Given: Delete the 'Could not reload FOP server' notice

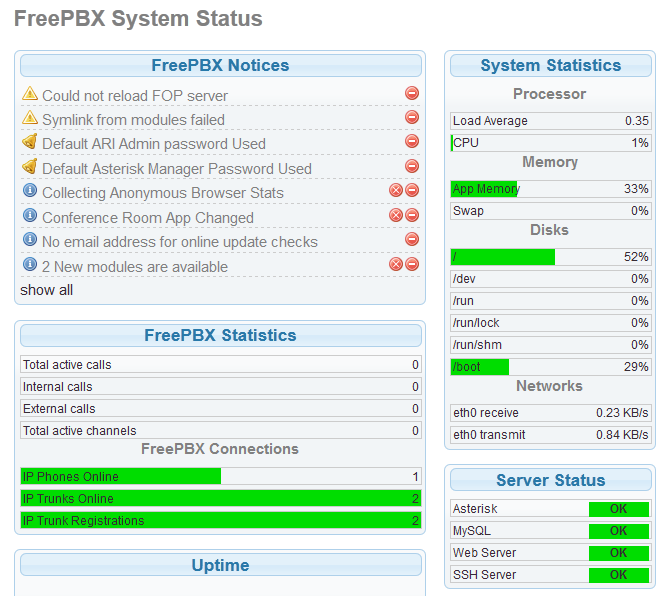Looking at the screenshot, I should (x=412, y=93).
